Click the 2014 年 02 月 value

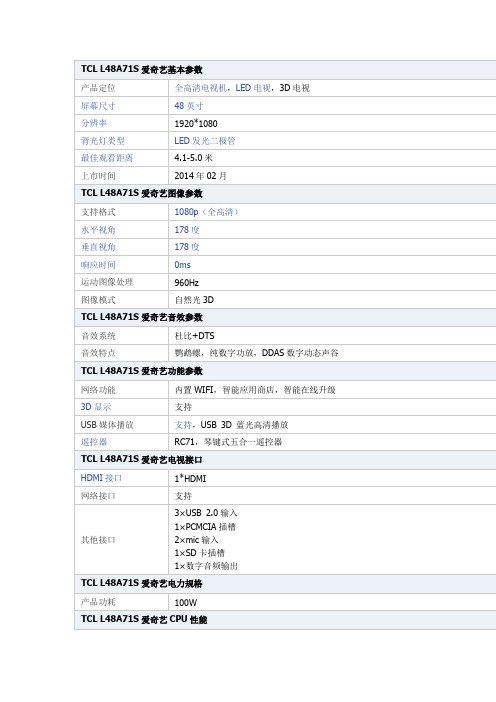pyautogui.click(x=200, y=176)
